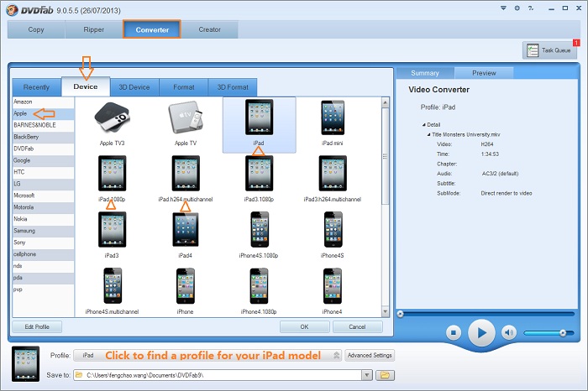Click the Edit Profile button
This screenshot has width=588, height=391.
pos(37,327)
